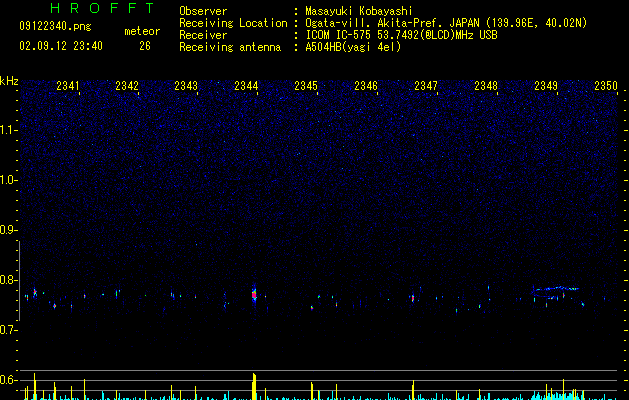
Task: Click the 0.6 kHz frequency label
Action: click(x=8, y=380)
